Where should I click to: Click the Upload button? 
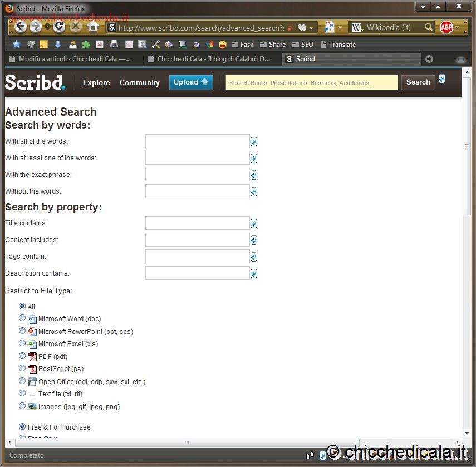[x=190, y=82]
